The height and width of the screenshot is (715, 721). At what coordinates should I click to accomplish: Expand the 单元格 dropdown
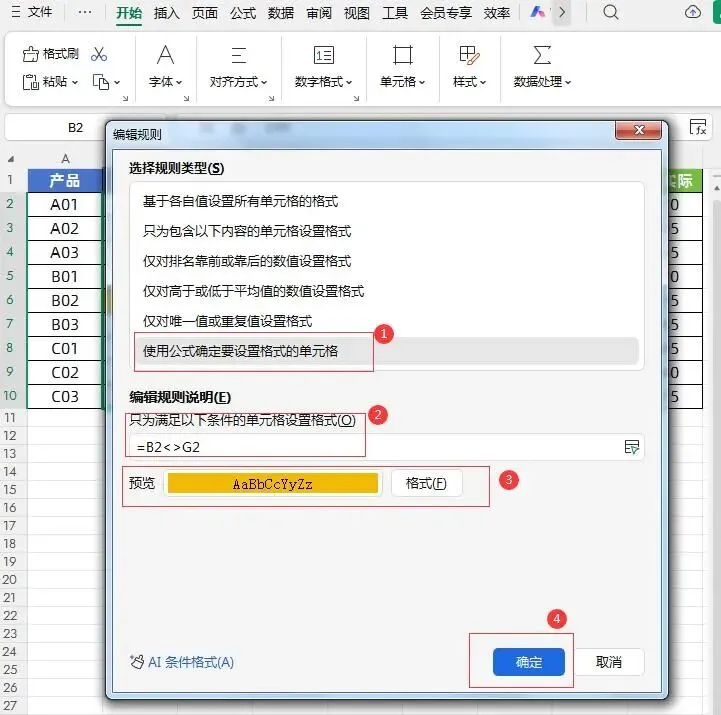[x=422, y=83]
